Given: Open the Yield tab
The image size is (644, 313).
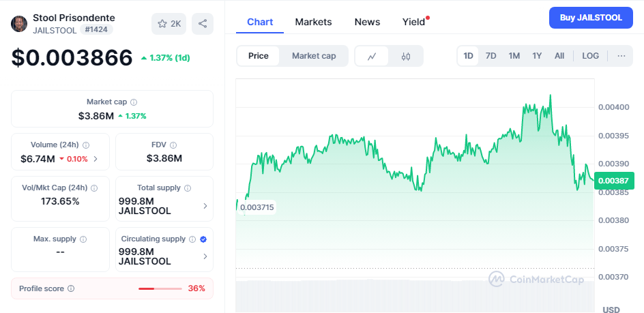Looking at the screenshot, I should tap(414, 22).
